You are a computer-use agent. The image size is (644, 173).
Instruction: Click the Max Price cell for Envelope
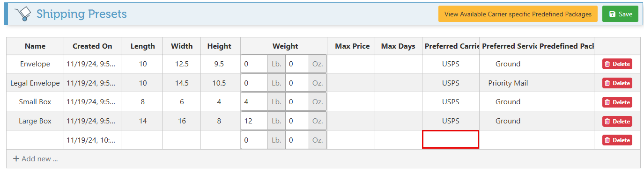point(351,64)
